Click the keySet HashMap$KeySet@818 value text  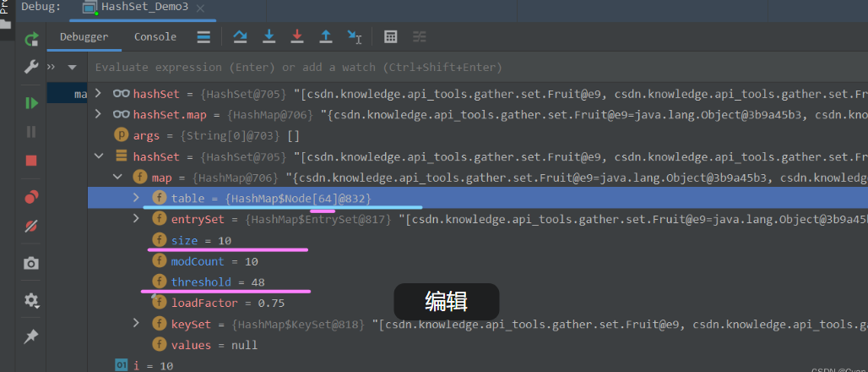[299, 324]
